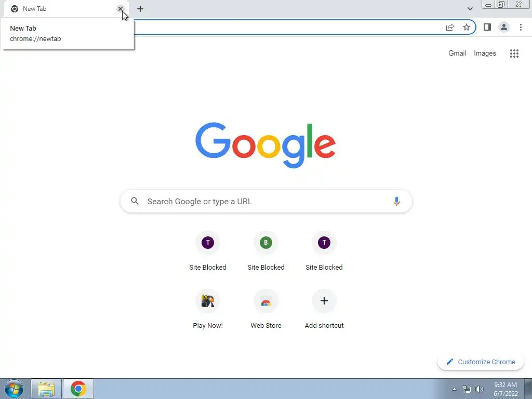This screenshot has height=399, width=532.
Task: Toggle the side panel icon
Action: point(487,27)
